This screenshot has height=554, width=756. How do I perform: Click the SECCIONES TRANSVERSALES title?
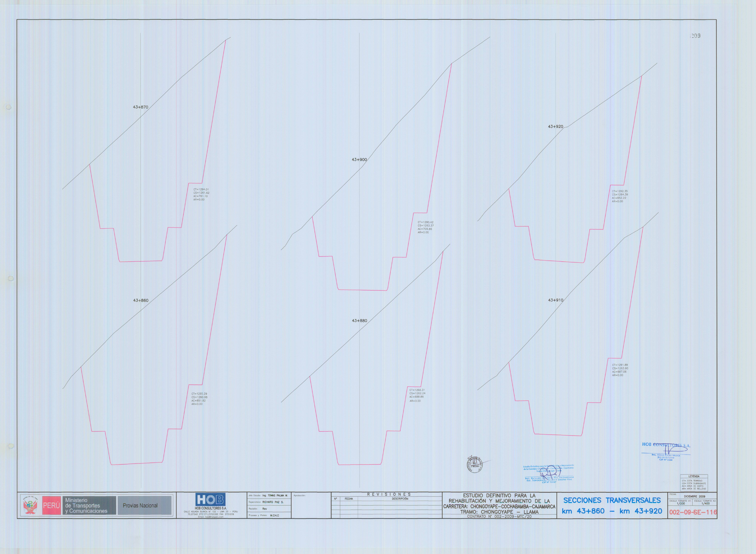pyautogui.click(x=612, y=500)
